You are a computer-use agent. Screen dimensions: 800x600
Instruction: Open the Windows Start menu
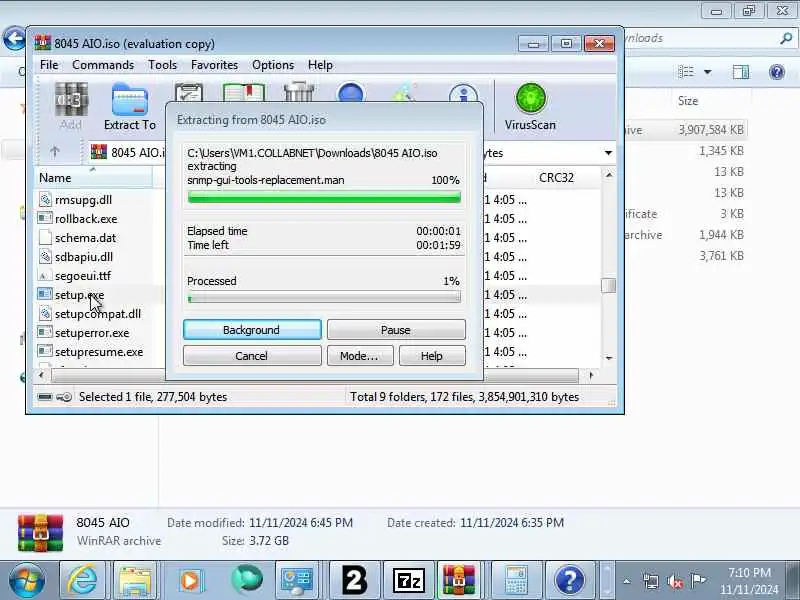27,580
